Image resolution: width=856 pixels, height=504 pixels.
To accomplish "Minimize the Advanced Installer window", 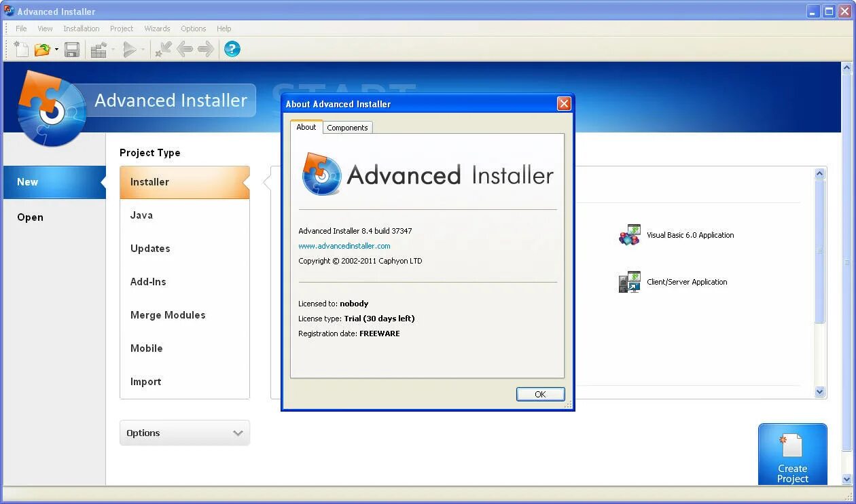I will point(813,11).
